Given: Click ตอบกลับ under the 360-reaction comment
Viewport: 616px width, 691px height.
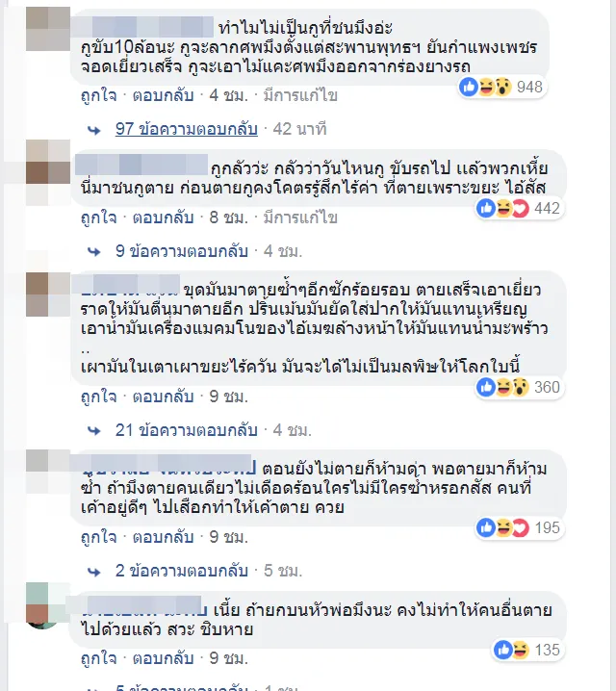Looking at the screenshot, I should tap(164, 397).
